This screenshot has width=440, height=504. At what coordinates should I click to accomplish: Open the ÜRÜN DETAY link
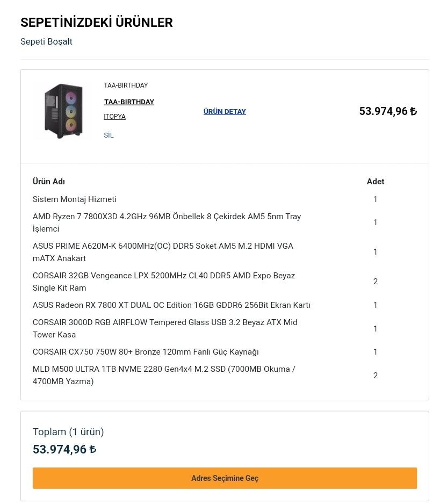pos(225,112)
